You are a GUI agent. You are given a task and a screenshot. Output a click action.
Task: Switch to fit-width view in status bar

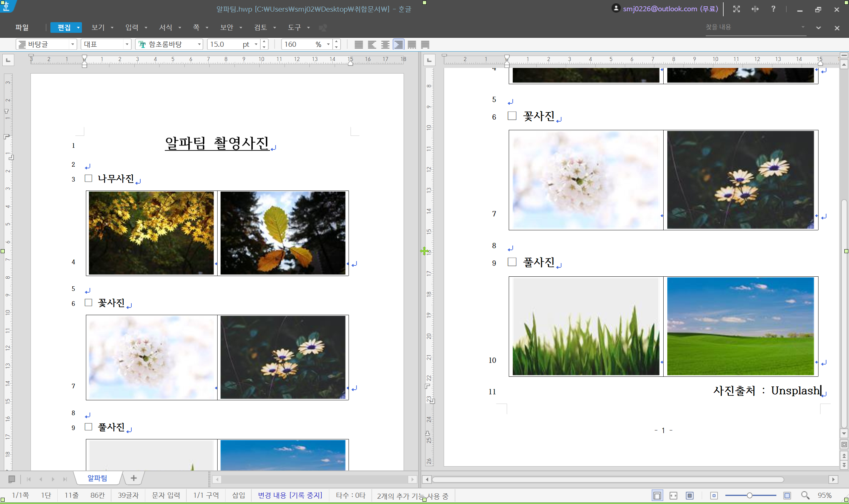[673, 495]
